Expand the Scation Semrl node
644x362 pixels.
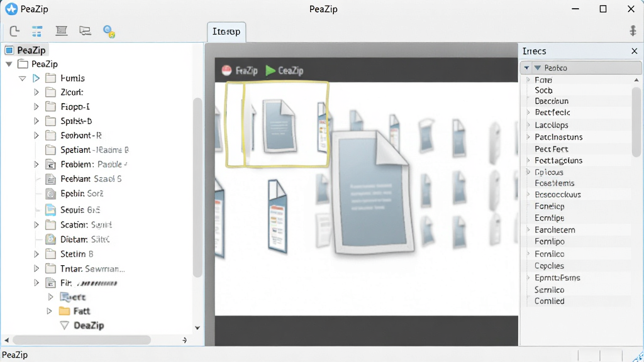pos(36,225)
